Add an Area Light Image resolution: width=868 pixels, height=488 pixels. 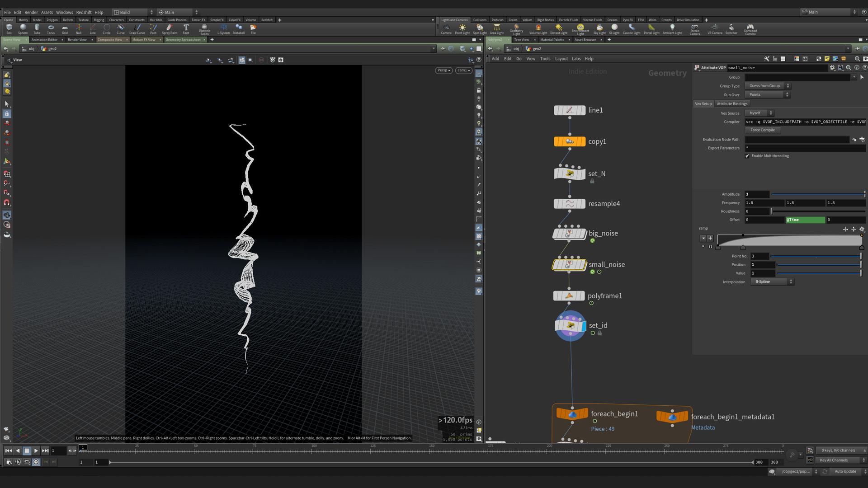pos(496,29)
